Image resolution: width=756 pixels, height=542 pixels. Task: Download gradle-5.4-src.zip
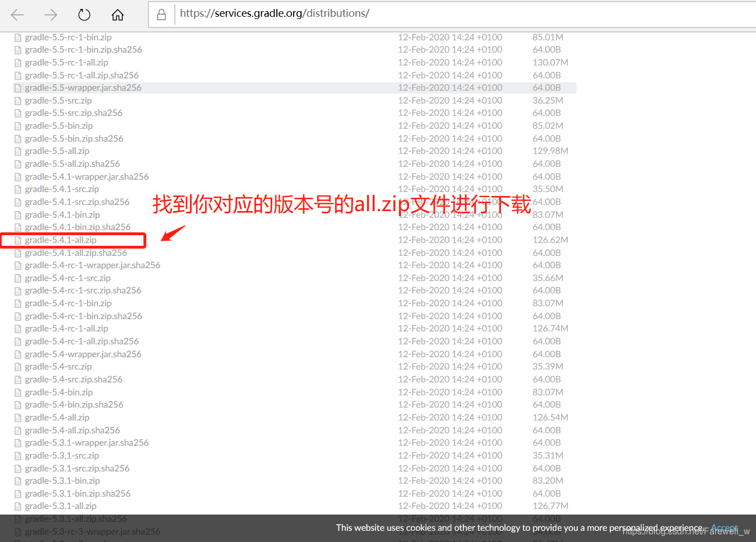58,367
